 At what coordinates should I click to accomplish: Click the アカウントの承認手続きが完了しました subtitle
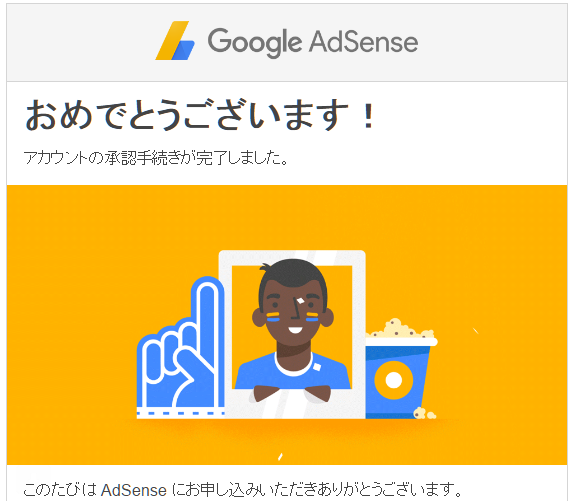click(156, 158)
